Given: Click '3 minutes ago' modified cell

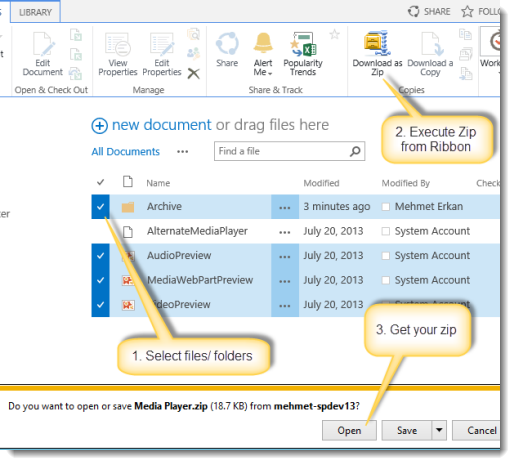Looking at the screenshot, I should point(337,207).
